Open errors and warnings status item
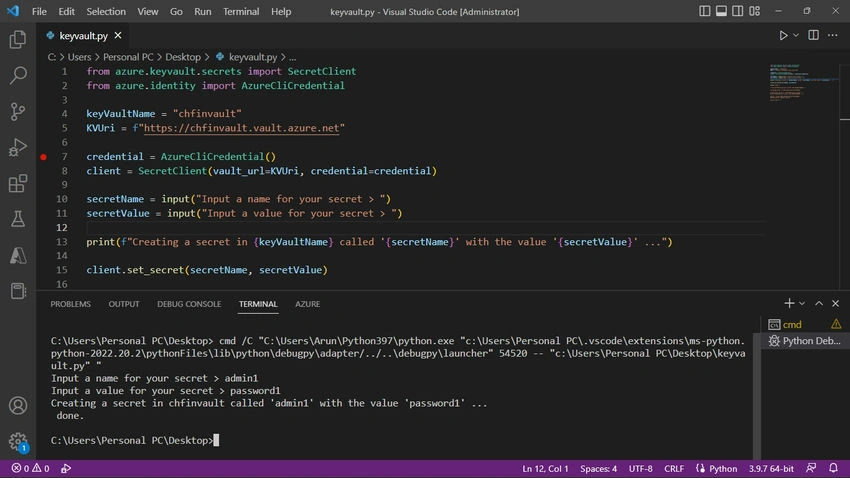Screen dimensions: 850x478 point(30,468)
